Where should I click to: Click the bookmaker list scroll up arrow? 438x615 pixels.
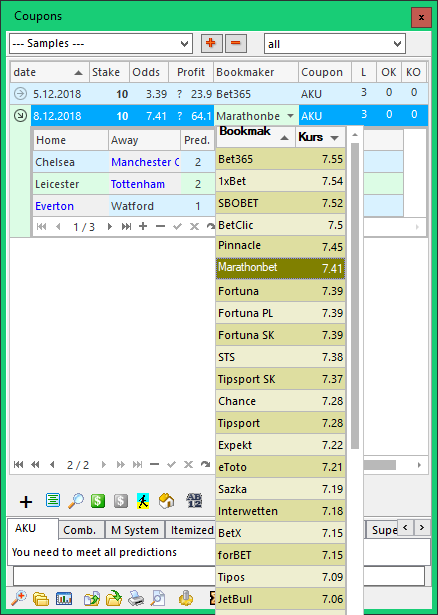355,135
